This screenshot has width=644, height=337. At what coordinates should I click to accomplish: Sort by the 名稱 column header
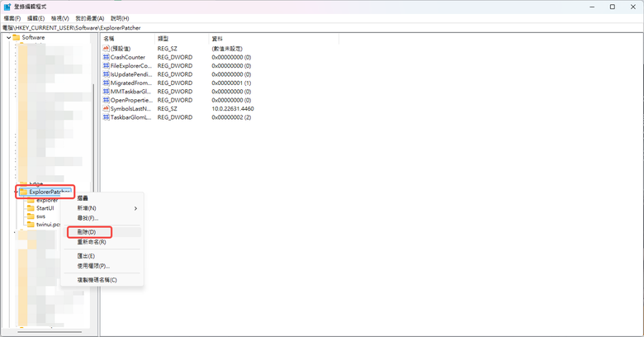128,39
